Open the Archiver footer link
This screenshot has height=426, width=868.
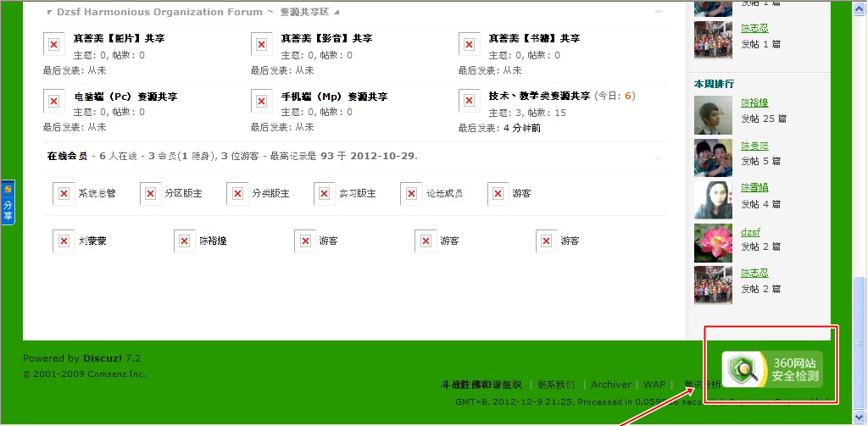pyautogui.click(x=610, y=385)
